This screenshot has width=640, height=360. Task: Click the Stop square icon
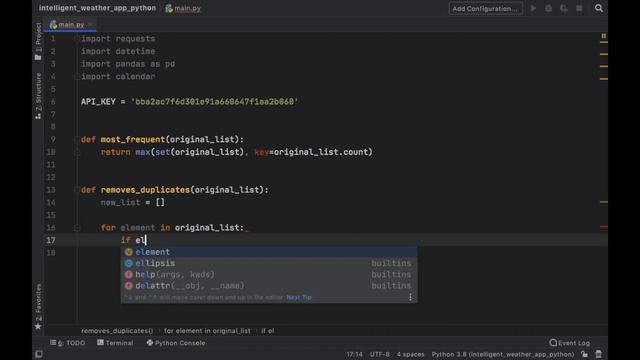tap(579, 8)
